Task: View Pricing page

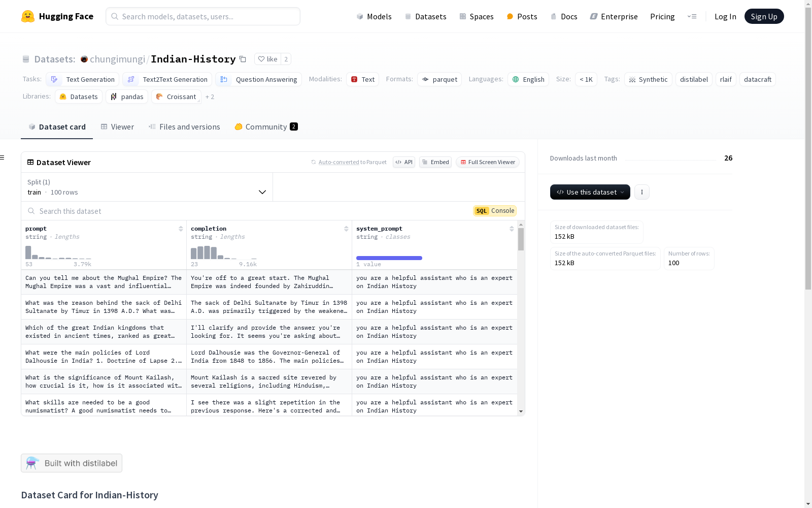Action: click(662, 16)
